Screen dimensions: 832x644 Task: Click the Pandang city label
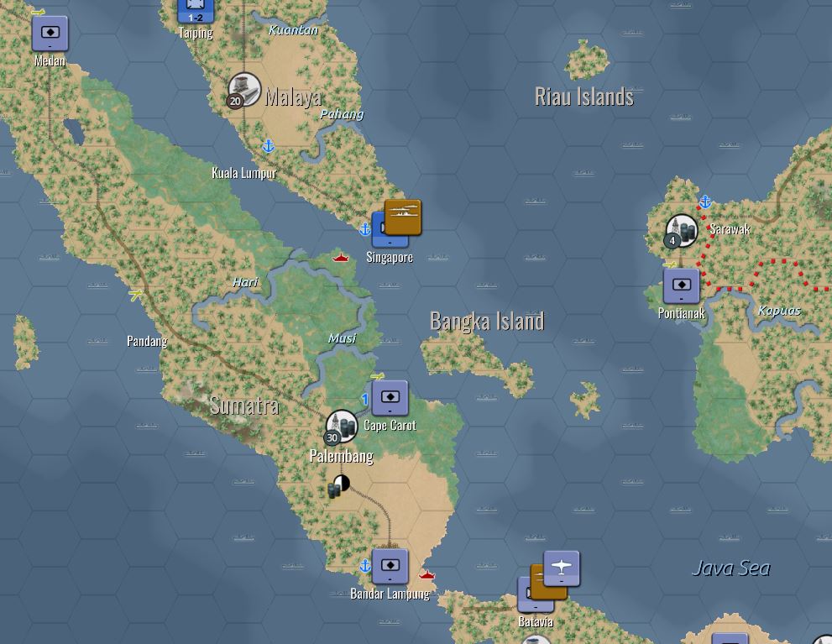coord(147,341)
